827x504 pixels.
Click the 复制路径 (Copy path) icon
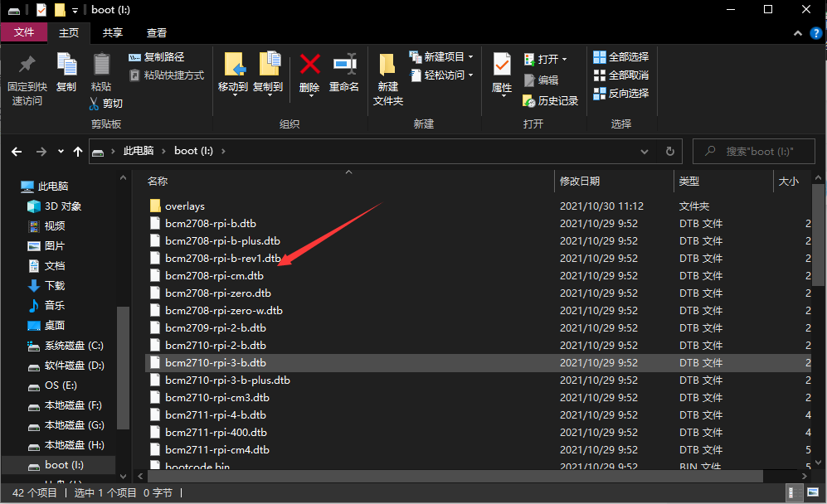tap(136, 56)
